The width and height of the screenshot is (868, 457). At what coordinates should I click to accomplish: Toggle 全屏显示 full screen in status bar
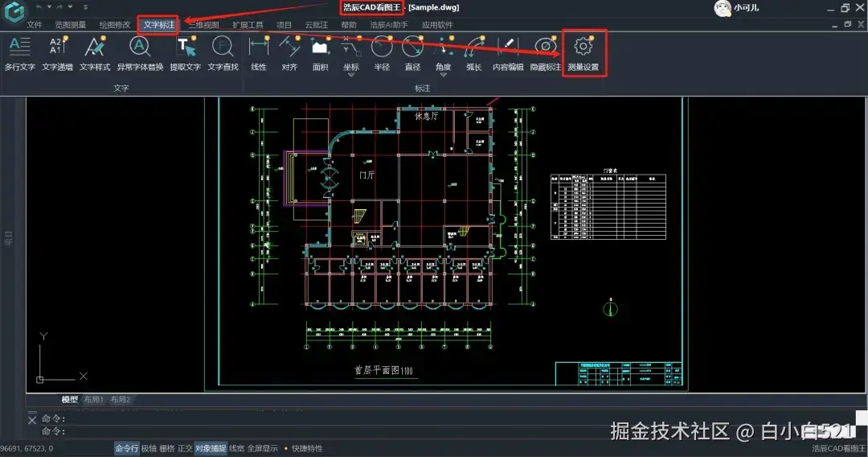(x=262, y=448)
